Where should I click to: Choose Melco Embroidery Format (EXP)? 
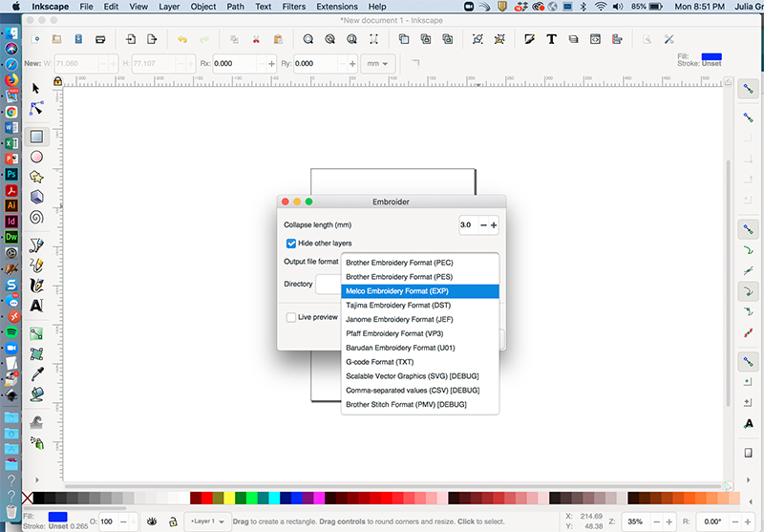pyautogui.click(x=420, y=291)
